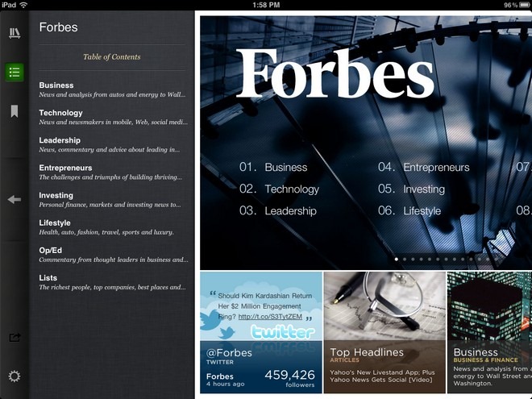Check the Wi-Fi status icon
Screen dimensions: 532x399
coord(23,5)
